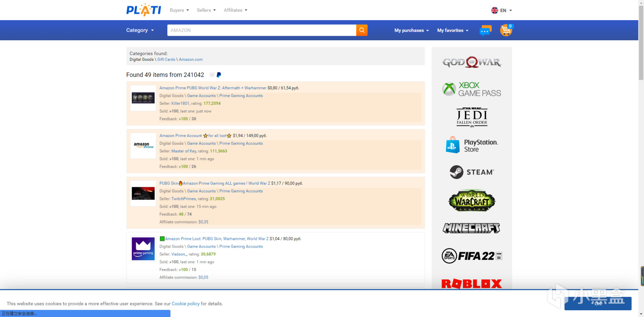This screenshot has height=317, width=644.
Task: Click the Amazon Prime Account product thumbnail
Action: click(x=143, y=146)
